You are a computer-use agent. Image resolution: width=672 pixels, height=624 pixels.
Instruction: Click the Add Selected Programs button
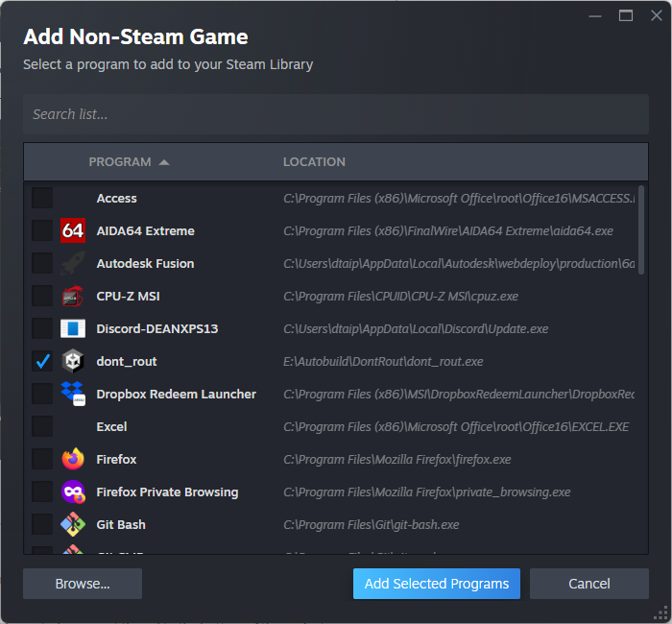(x=437, y=584)
